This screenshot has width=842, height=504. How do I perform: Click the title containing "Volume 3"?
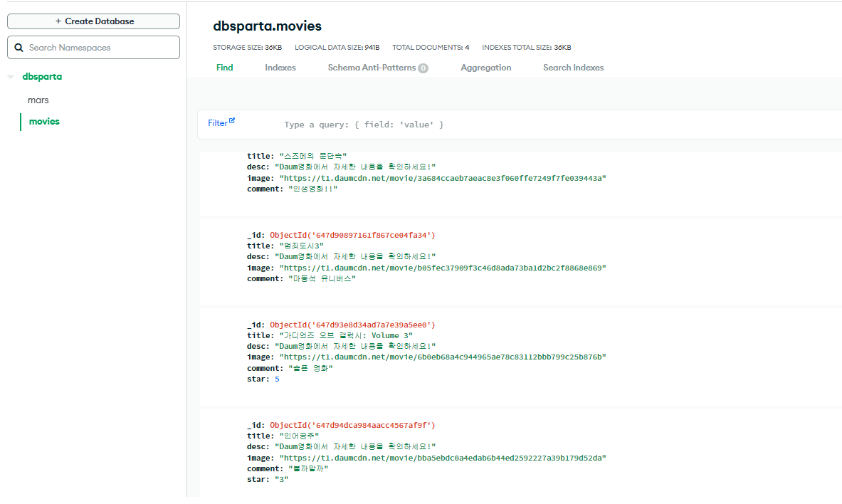click(x=346, y=336)
